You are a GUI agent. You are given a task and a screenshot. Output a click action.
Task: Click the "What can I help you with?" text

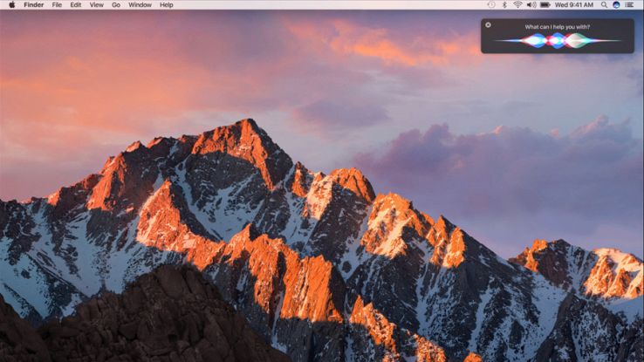pyautogui.click(x=558, y=27)
